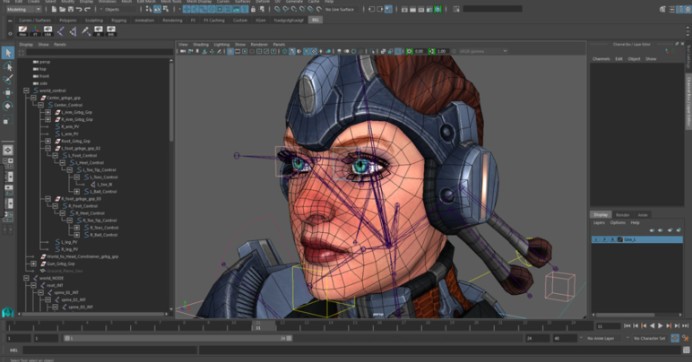This screenshot has width=692, height=362.
Task: Toggle the shelf settings gear icon
Action: (x=10, y=33)
